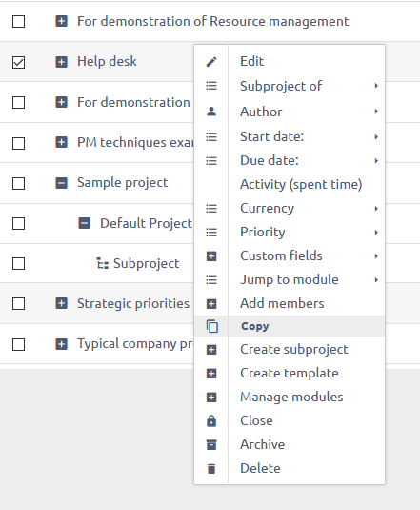Click the copy icon in the context menu

tap(211, 326)
